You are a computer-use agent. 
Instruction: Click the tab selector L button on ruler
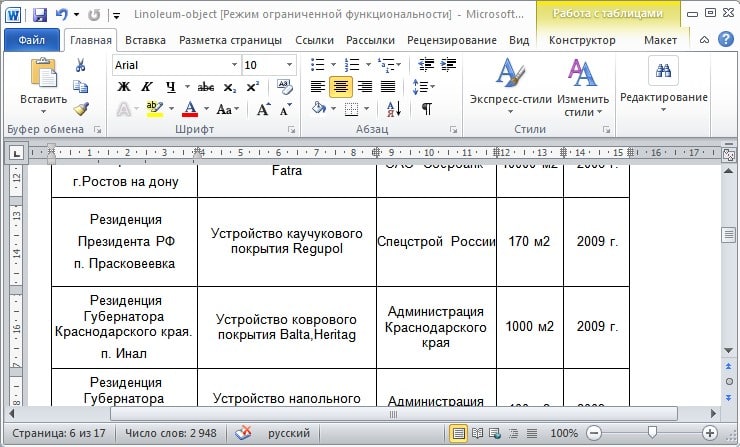[16, 153]
